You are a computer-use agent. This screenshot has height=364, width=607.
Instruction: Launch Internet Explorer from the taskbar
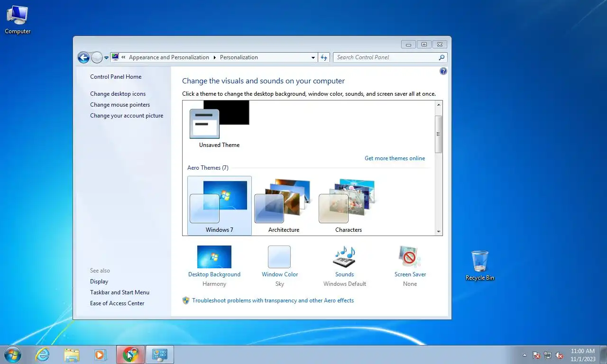click(x=43, y=355)
